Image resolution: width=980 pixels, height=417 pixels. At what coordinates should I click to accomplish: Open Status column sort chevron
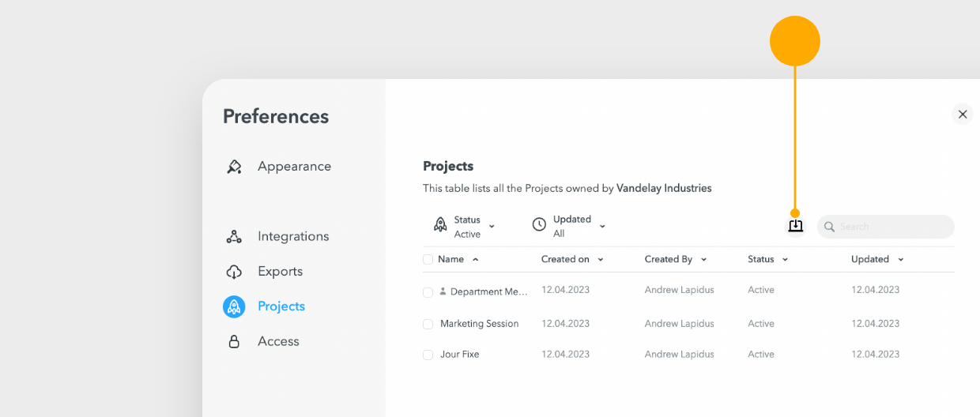785,260
